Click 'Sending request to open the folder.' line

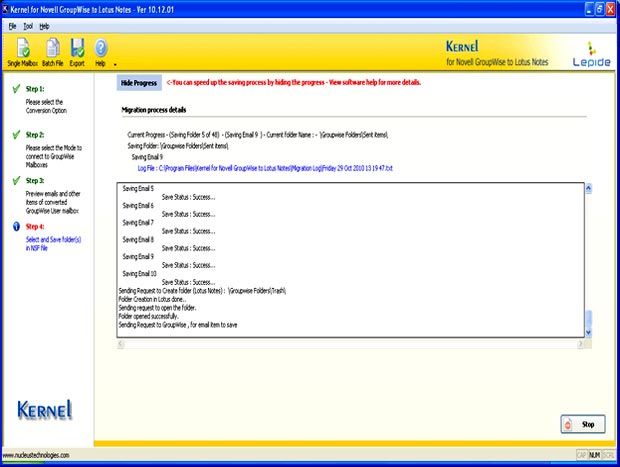point(157,307)
